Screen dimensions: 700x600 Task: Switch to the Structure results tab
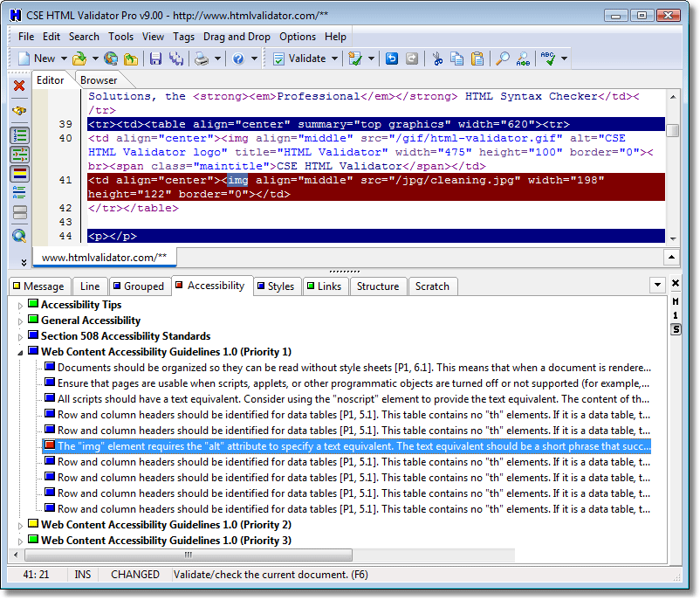click(x=378, y=286)
